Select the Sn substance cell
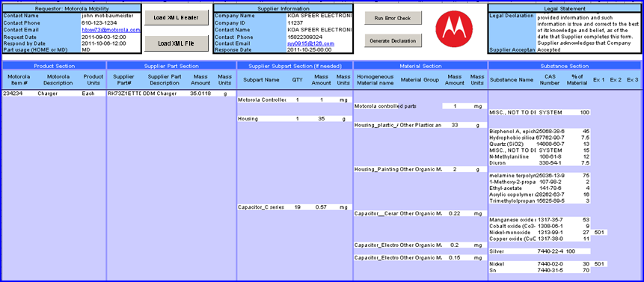644x282 pixels. tap(512, 271)
